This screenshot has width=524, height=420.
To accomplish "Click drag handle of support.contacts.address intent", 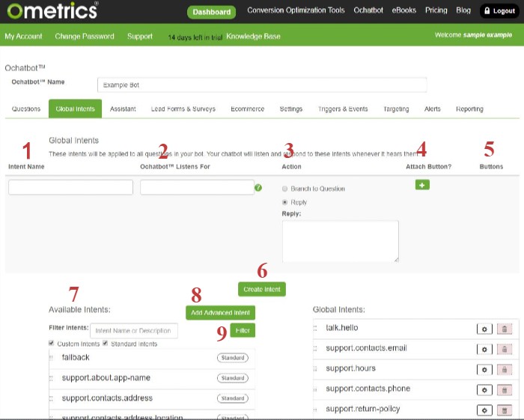I will tap(51, 398).
